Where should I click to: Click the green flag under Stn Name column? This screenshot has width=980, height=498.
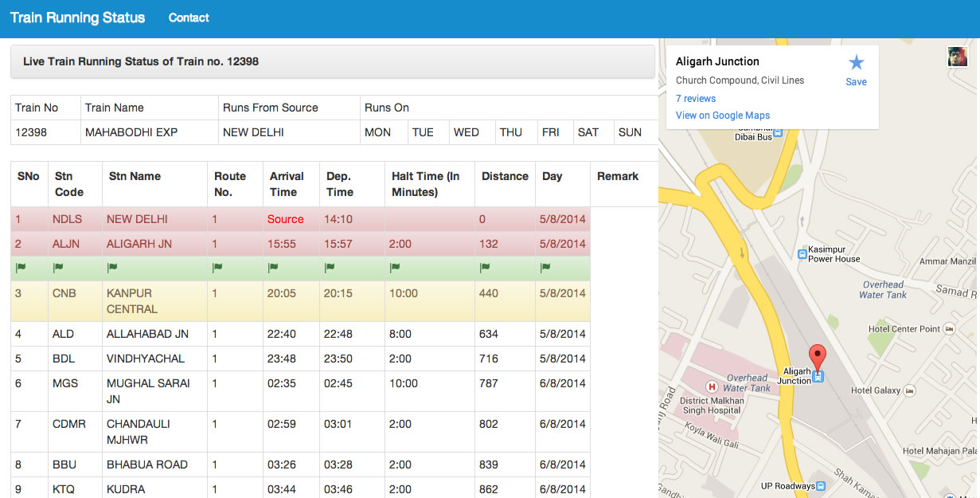(112, 268)
